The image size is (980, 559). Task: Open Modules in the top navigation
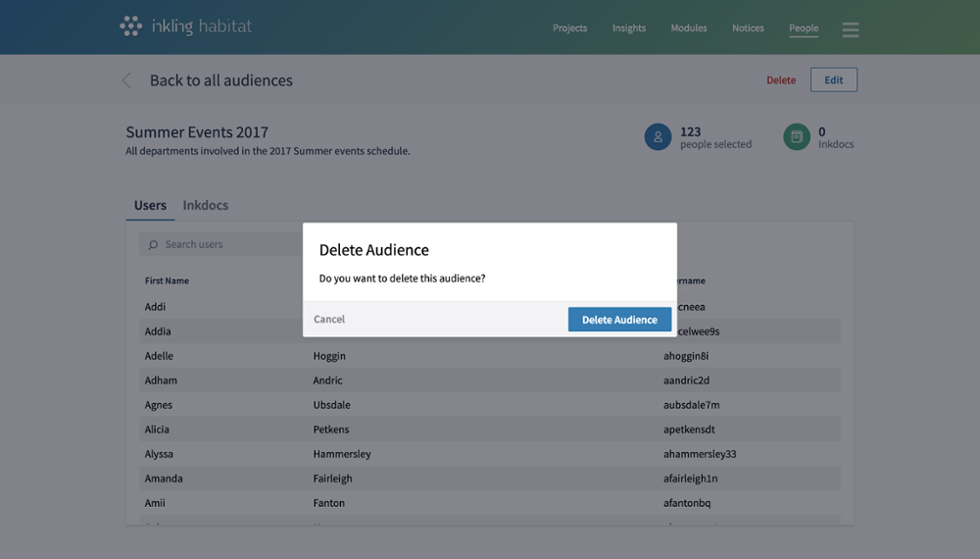pyautogui.click(x=689, y=28)
